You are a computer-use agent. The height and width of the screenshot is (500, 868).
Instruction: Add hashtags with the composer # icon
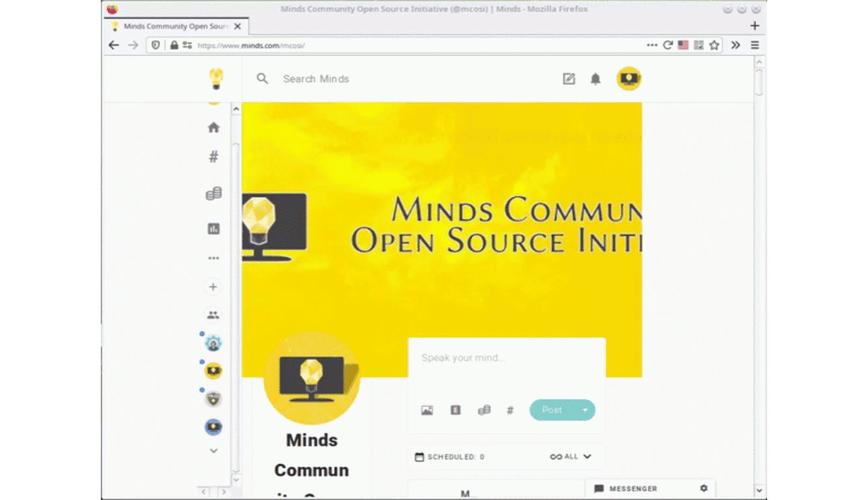[x=510, y=410]
